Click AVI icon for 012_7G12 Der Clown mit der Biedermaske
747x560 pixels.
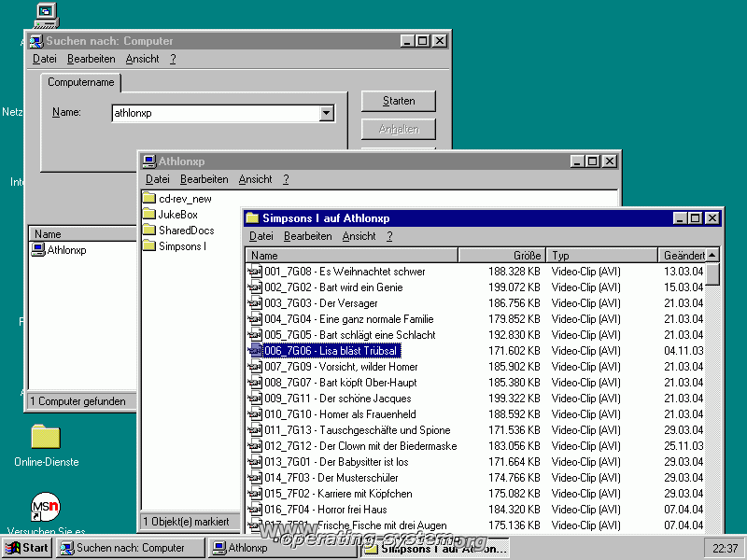pyautogui.click(x=255, y=446)
